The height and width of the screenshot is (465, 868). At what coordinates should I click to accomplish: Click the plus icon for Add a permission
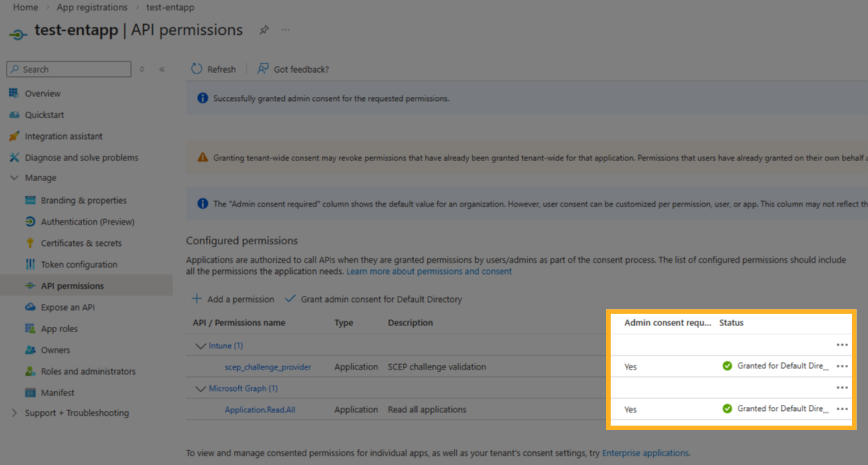pyautogui.click(x=197, y=299)
